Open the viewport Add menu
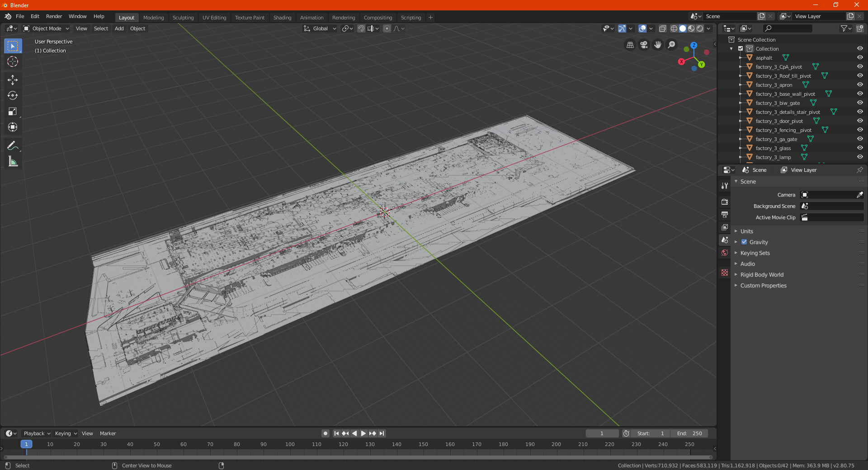This screenshot has height=470, width=868. pos(119,28)
